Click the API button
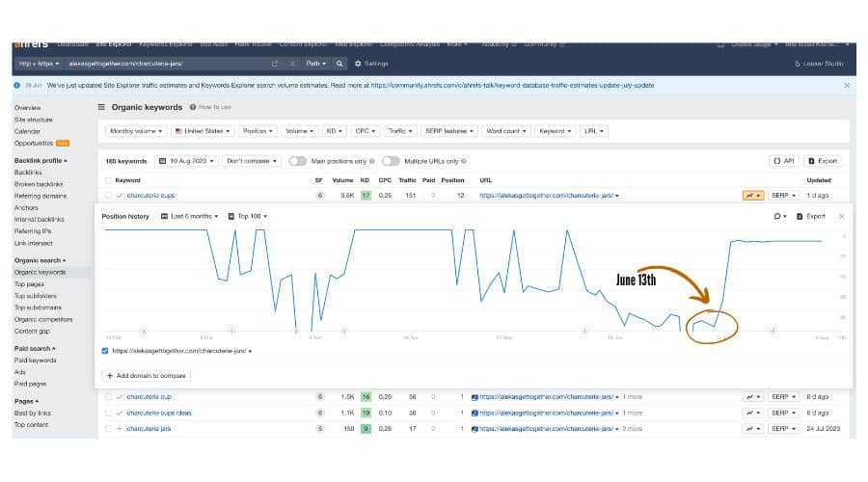This screenshot has height=482, width=868. pyautogui.click(x=784, y=161)
